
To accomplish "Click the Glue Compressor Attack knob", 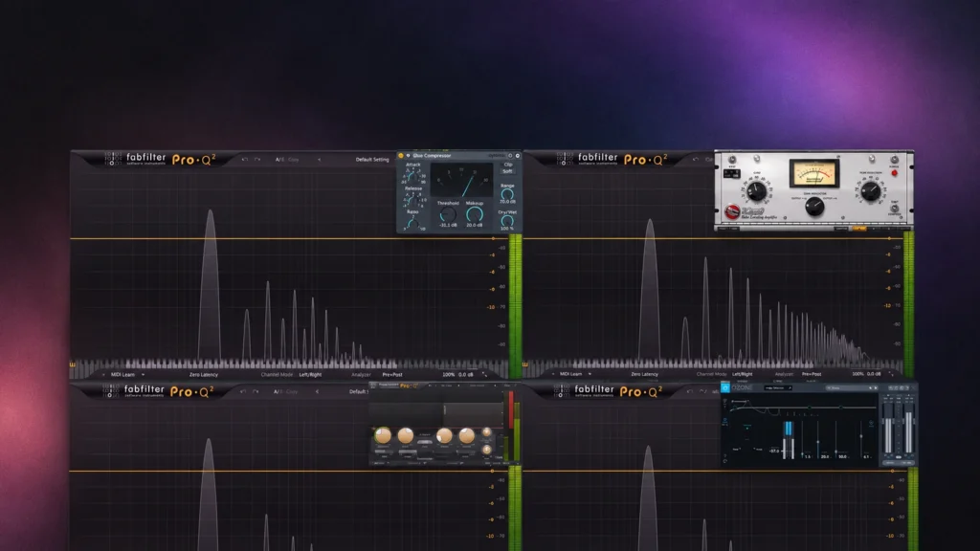I will tap(412, 176).
